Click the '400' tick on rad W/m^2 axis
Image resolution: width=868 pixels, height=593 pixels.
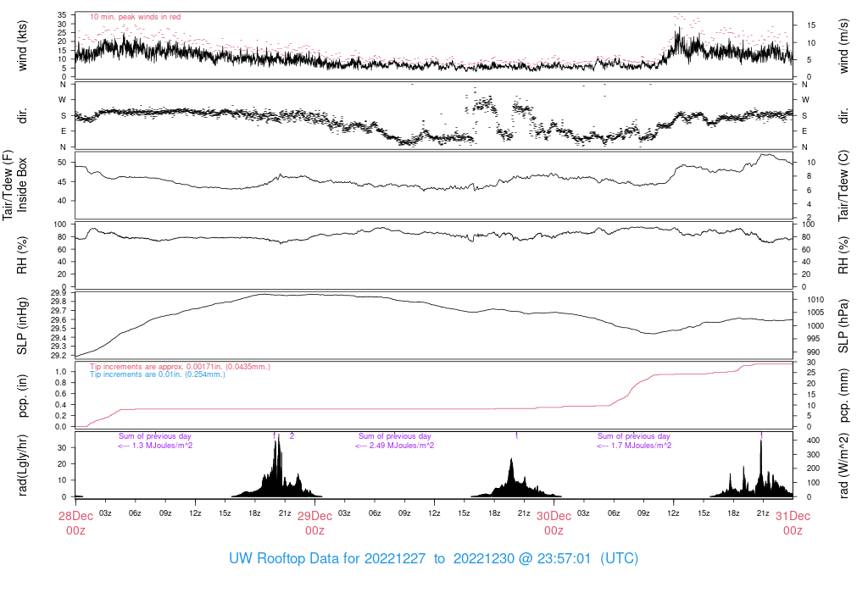813,441
